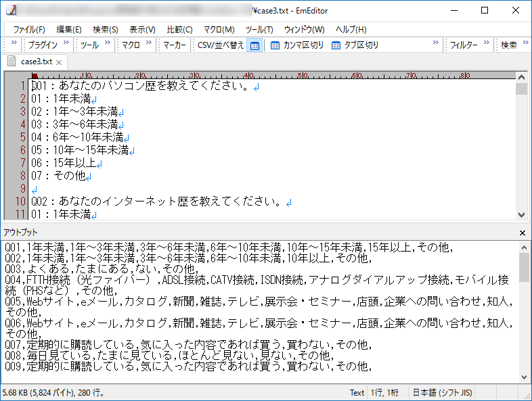The height and width of the screenshot is (401, 532).
Task: Open the マクロ(M) menu
Action: click(x=219, y=30)
